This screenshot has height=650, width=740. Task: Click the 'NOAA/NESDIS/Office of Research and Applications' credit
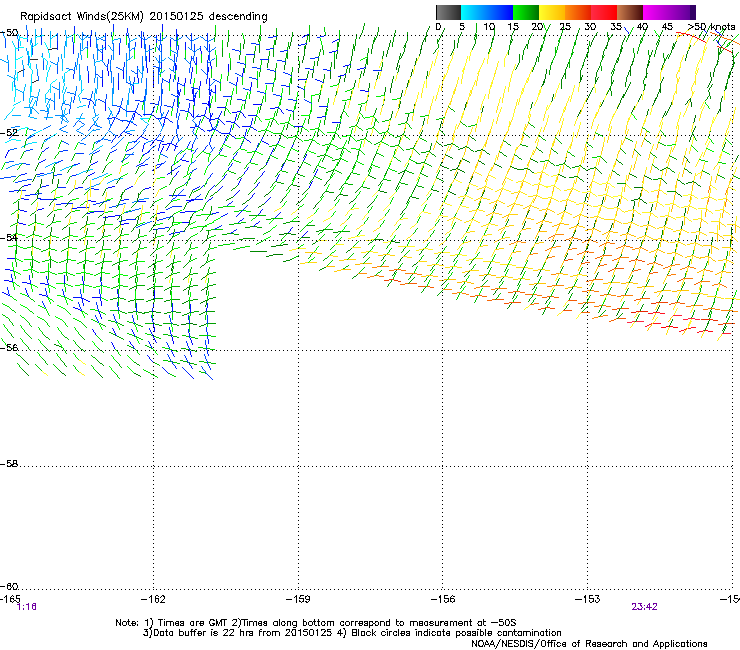589,644
